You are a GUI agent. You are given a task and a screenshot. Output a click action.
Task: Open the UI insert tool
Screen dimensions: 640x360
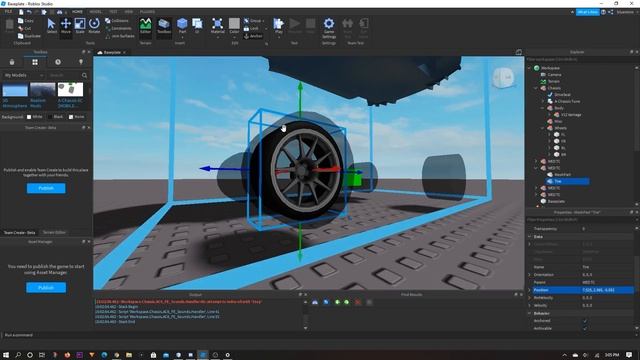pyautogui.click(x=197, y=25)
